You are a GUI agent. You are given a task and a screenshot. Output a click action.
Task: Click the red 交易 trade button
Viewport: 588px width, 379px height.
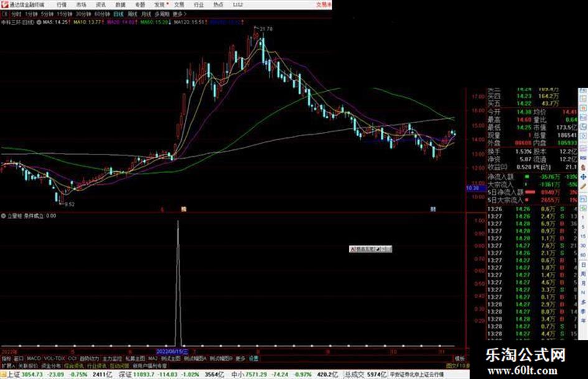323,4
